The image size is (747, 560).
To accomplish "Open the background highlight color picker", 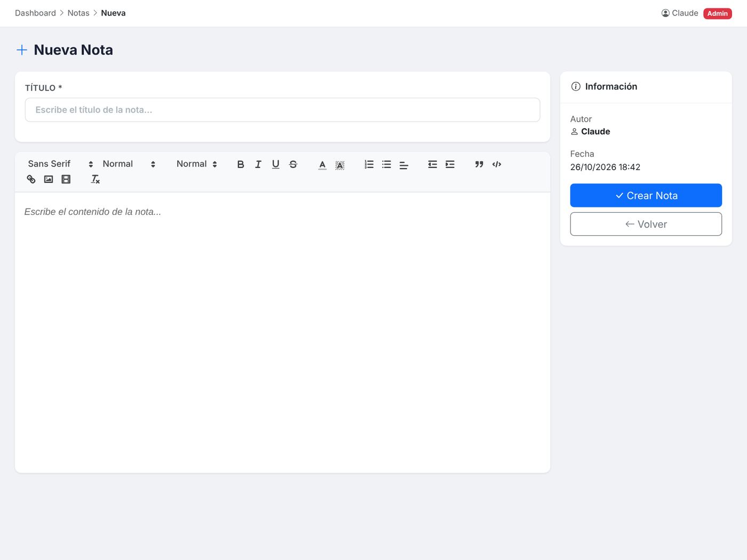I will pos(340,164).
